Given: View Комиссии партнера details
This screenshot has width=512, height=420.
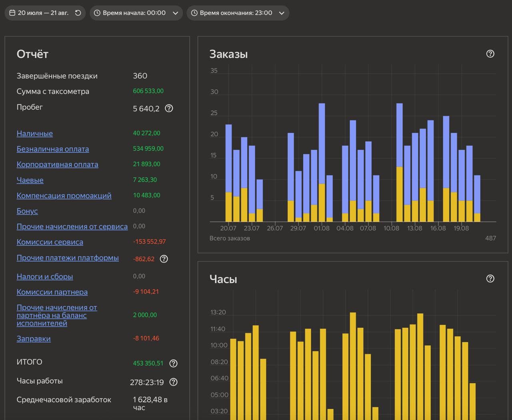Looking at the screenshot, I should coord(52,292).
